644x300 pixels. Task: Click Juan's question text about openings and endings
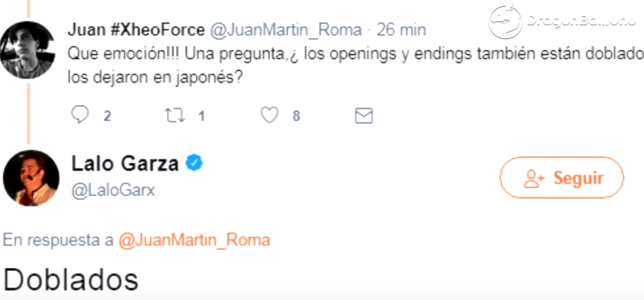(356, 65)
